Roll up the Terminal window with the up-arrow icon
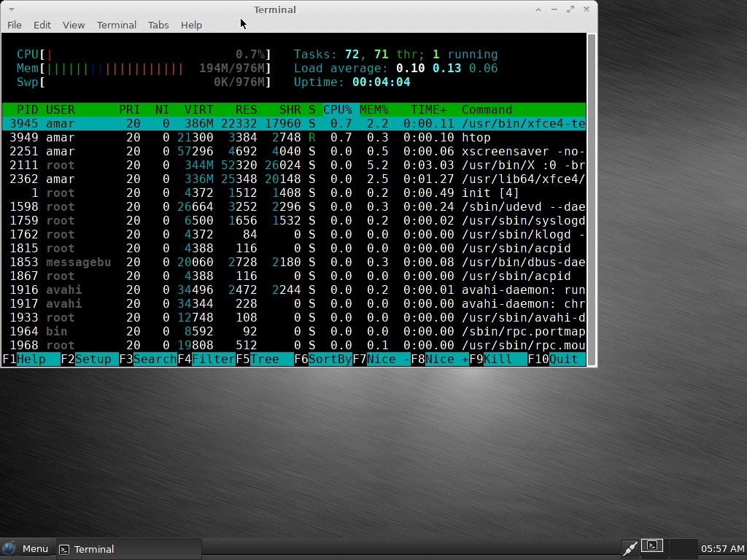 pyautogui.click(x=538, y=9)
